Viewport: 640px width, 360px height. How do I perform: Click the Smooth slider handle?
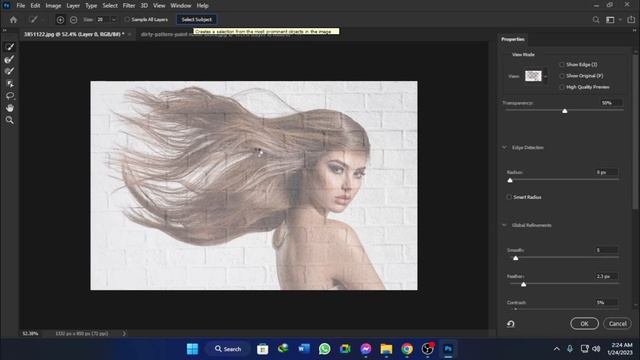pos(516,258)
